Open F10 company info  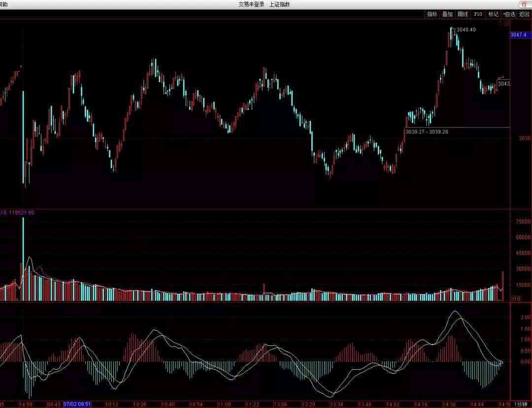coord(478,14)
